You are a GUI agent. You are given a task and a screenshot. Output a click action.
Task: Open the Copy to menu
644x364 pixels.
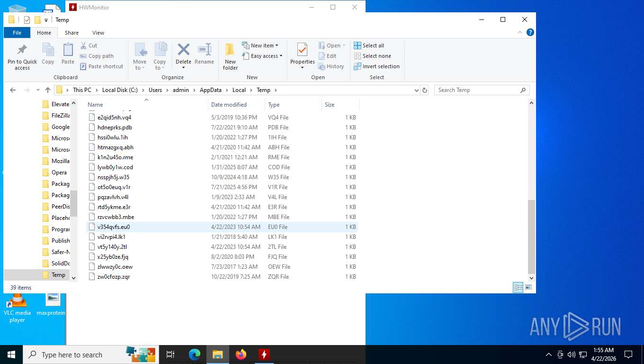pos(160,56)
